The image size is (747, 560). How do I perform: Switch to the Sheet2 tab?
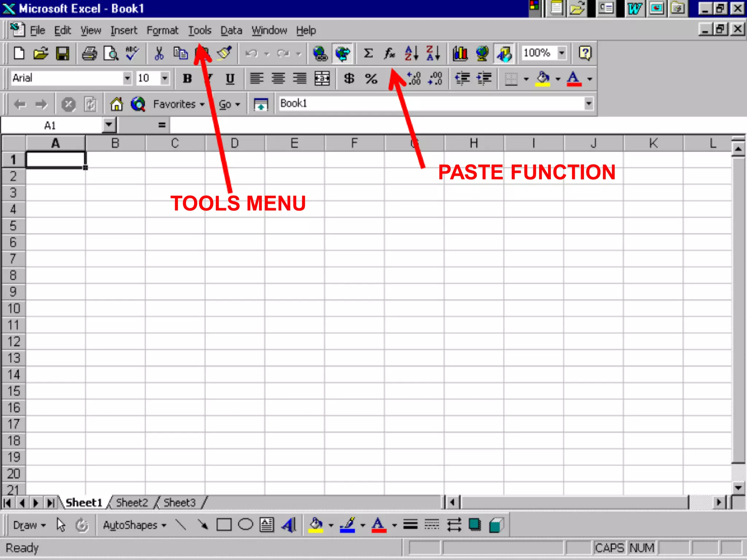[x=132, y=503]
